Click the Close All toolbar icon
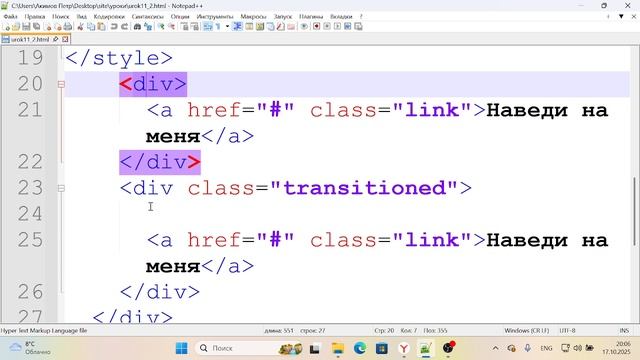640x360 pixels. coord(58,27)
